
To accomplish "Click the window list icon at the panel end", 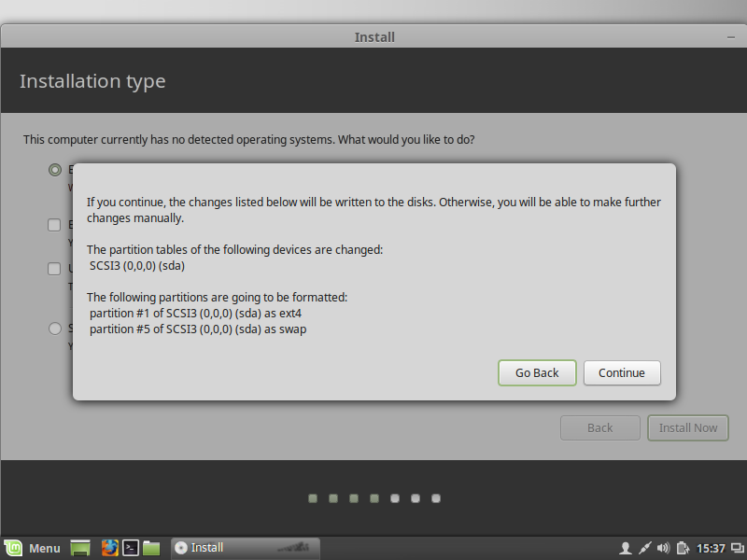I will (738, 549).
